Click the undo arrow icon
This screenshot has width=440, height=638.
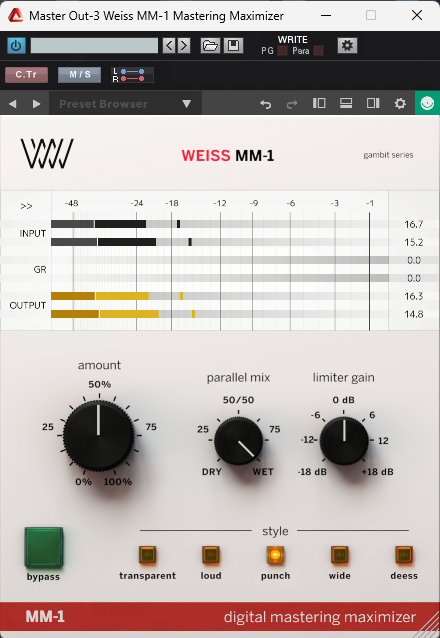pyautogui.click(x=265, y=104)
